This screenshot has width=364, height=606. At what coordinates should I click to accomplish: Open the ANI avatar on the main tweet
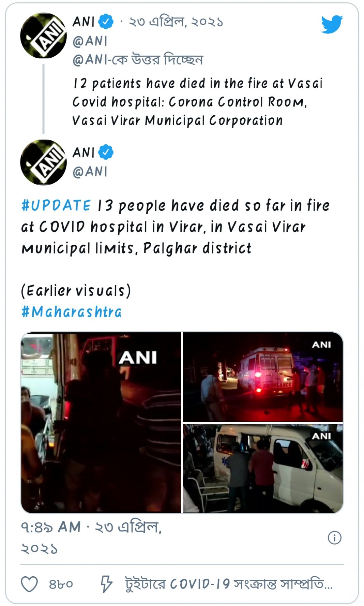pyautogui.click(x=43, y=162)
